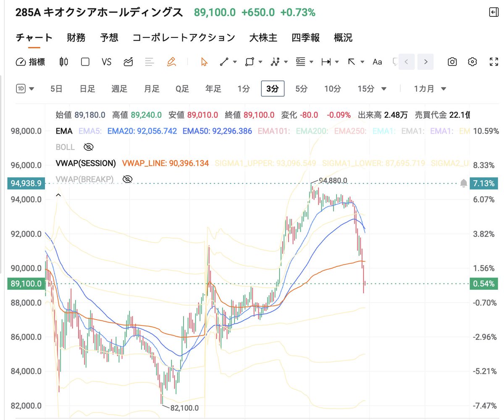
Task: Switch to the 財務 tab
Action: point(76,38)
